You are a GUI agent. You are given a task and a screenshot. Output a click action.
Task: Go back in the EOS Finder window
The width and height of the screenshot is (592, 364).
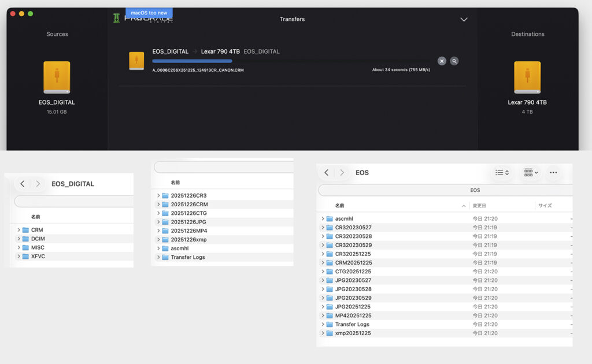(327, 172)
